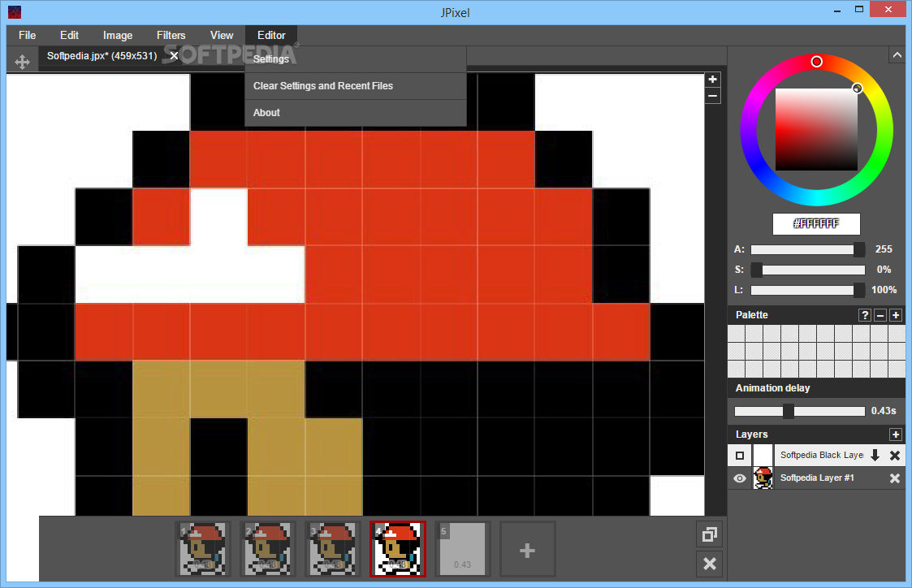Duplicate the current animation frame
912x588 pixels.
[710, 534]
